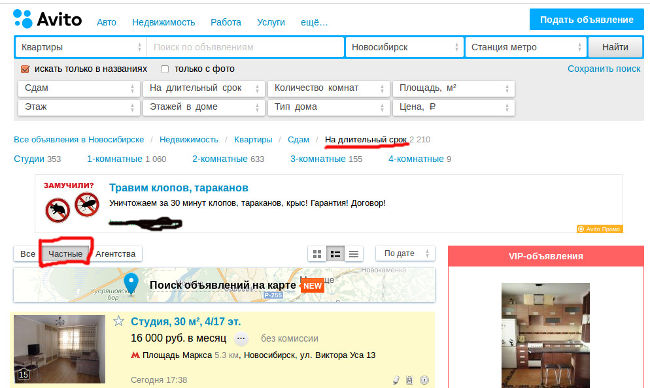Open the ellipsis price options bubble
This screenshot has width=650, height=388.
(241, 339)
